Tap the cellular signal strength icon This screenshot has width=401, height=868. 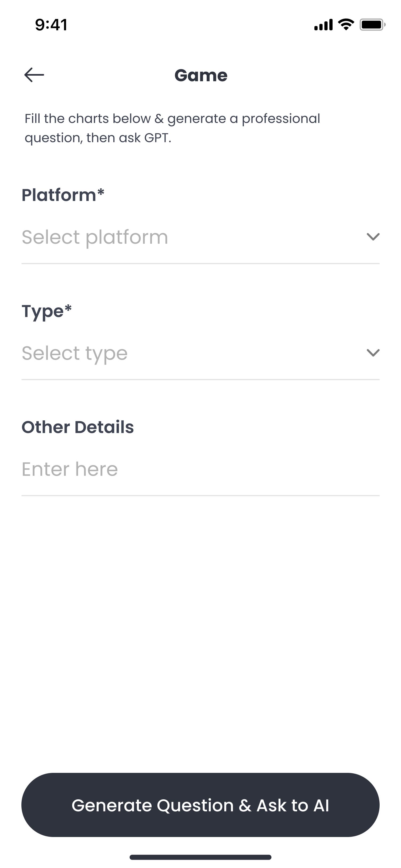(x=323, y=25)
